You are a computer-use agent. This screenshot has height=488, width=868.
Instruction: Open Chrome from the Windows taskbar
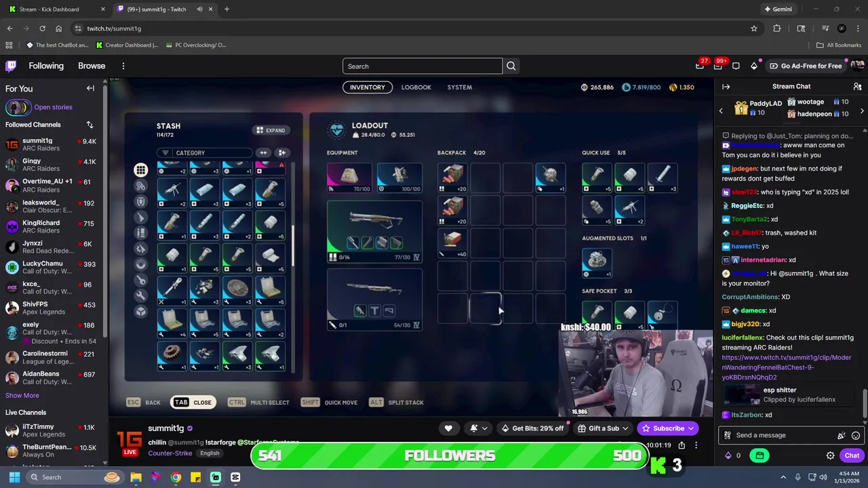(x=176, y=477)
